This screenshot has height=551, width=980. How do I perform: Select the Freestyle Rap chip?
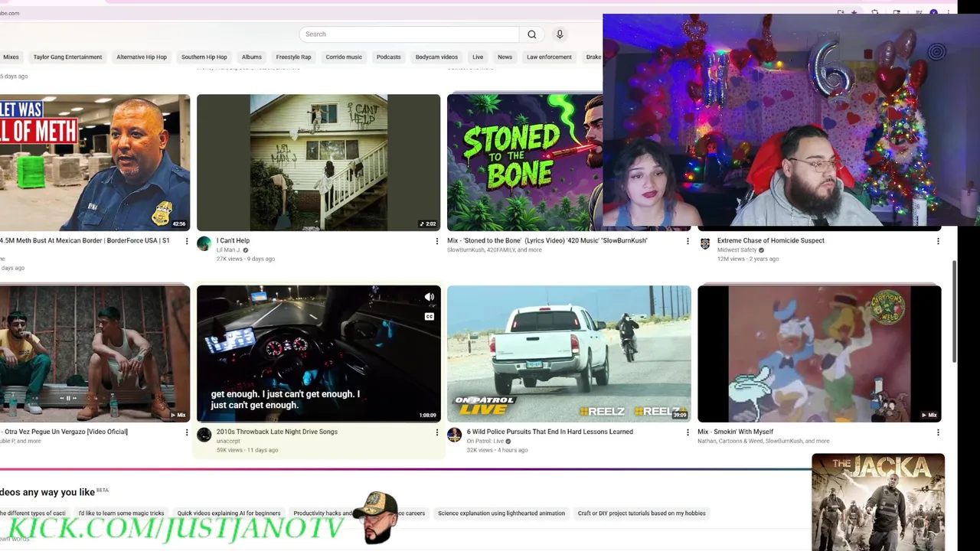[293, 57]
